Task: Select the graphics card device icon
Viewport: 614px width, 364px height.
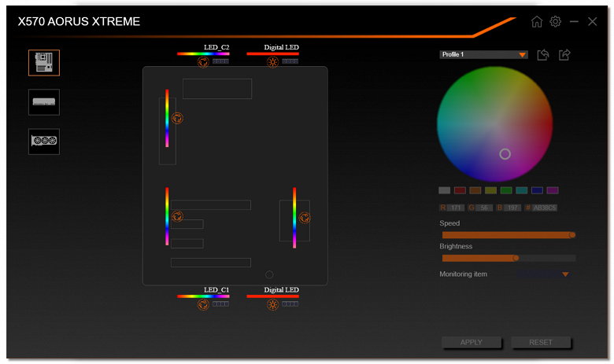Action: pos(44,142)
